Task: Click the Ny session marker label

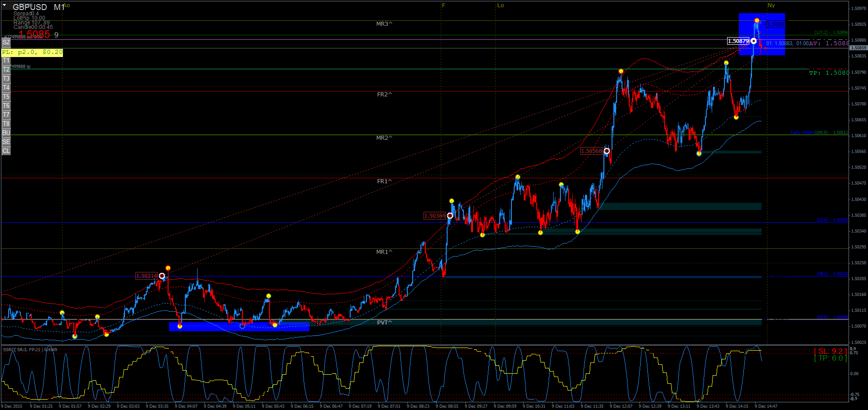Action: point(772,5)
